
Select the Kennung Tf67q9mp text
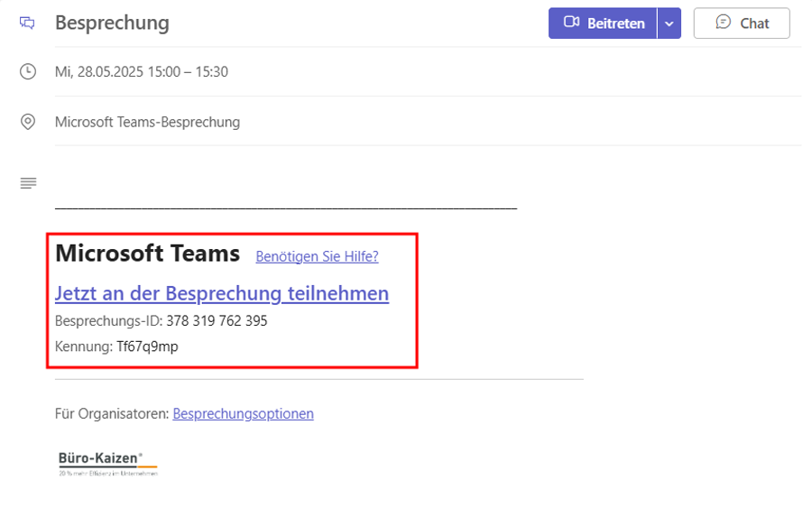(x=147, y=346)
